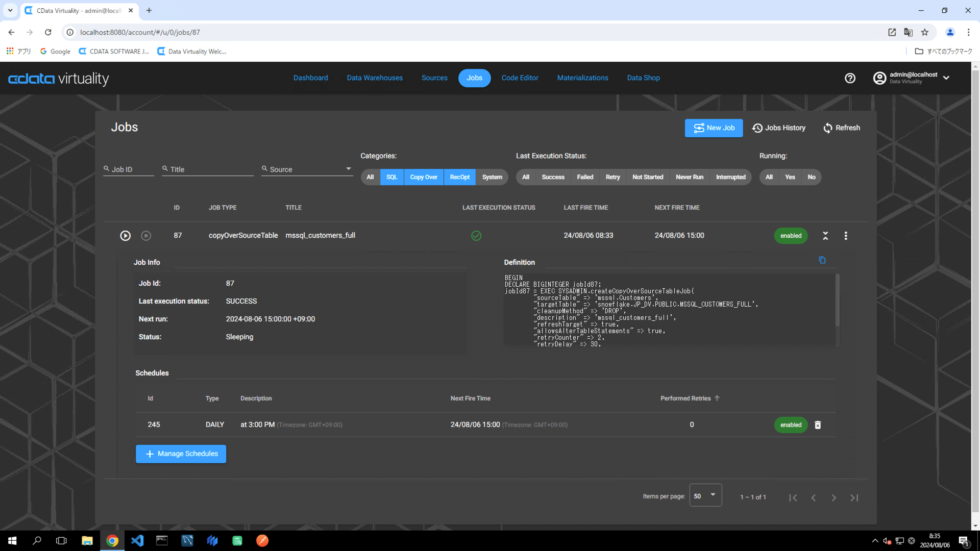Copy the job definition to clipboard

pos(822,260)
